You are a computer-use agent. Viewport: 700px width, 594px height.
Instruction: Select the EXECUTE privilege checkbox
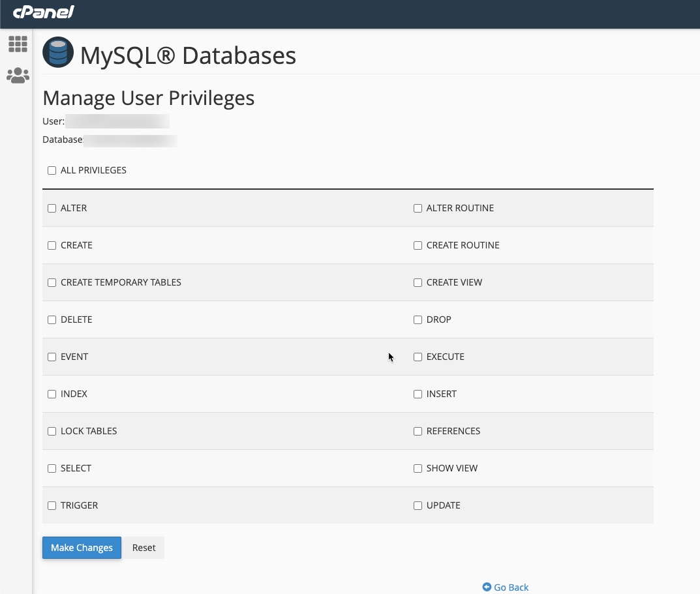tap(418, 357)
